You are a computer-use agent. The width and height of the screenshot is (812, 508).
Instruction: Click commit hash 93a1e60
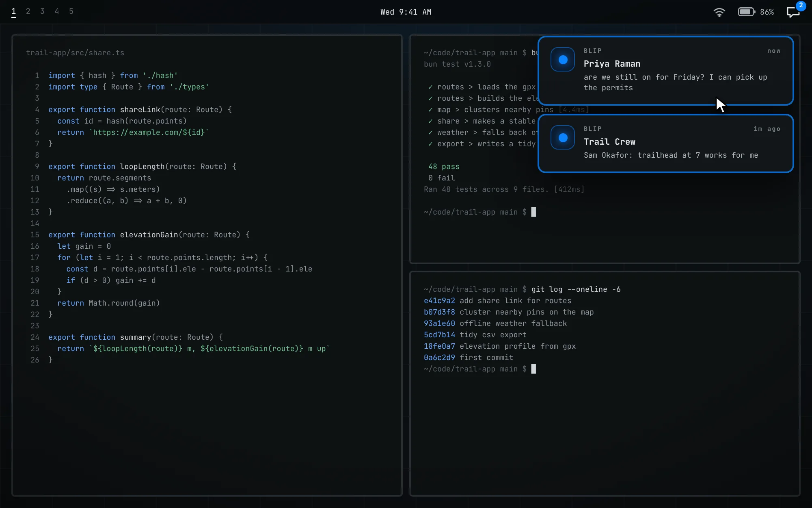point(439,323)
